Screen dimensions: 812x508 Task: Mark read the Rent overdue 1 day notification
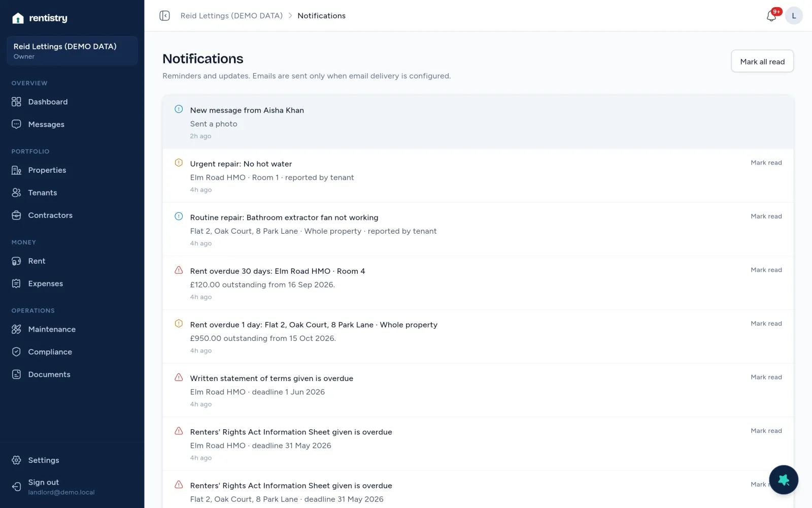(766, 324)
